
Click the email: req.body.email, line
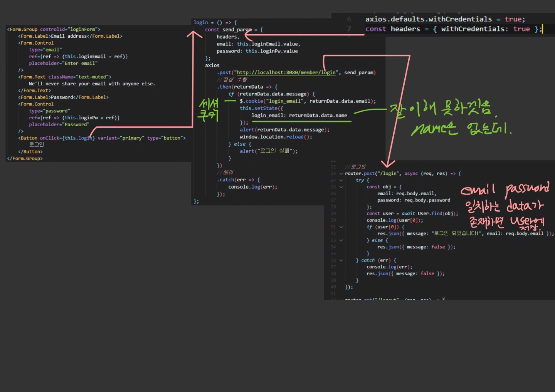coord(407,194)
